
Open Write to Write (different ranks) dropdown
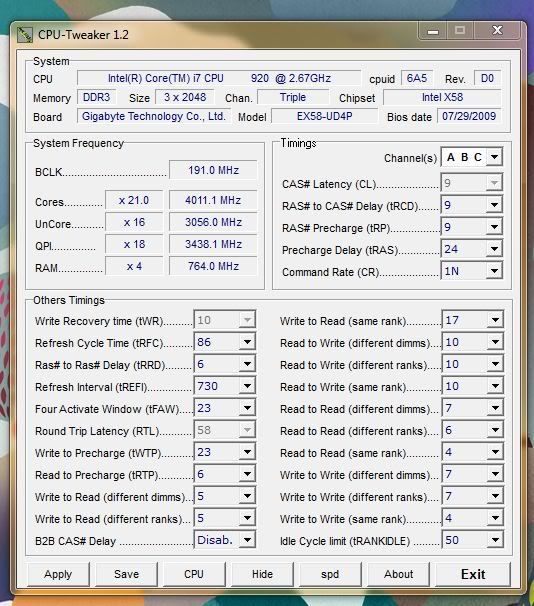click(x=473, y=496)
